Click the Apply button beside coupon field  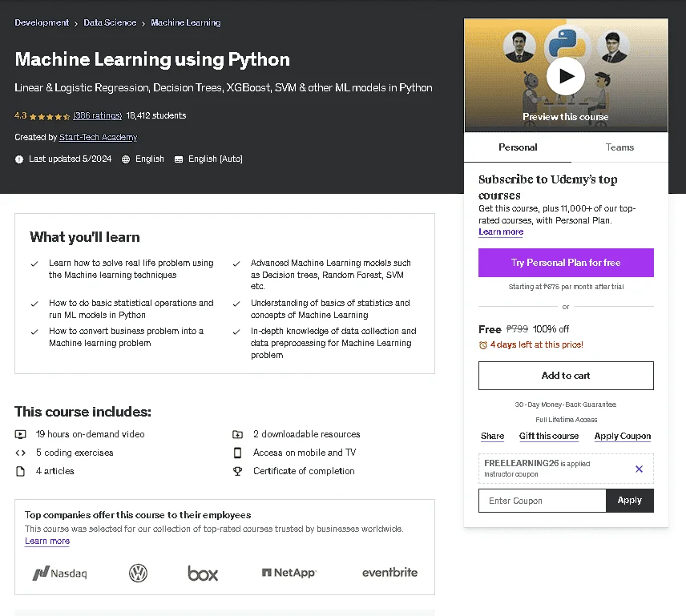630,501
